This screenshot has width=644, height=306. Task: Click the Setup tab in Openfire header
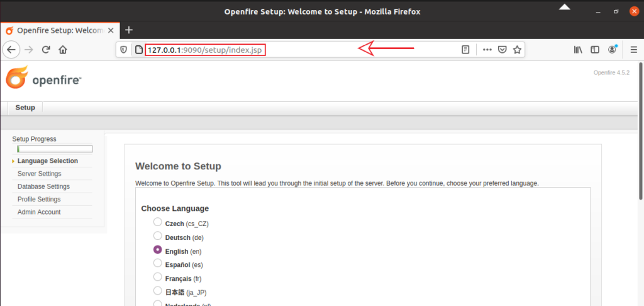(25, 108)
